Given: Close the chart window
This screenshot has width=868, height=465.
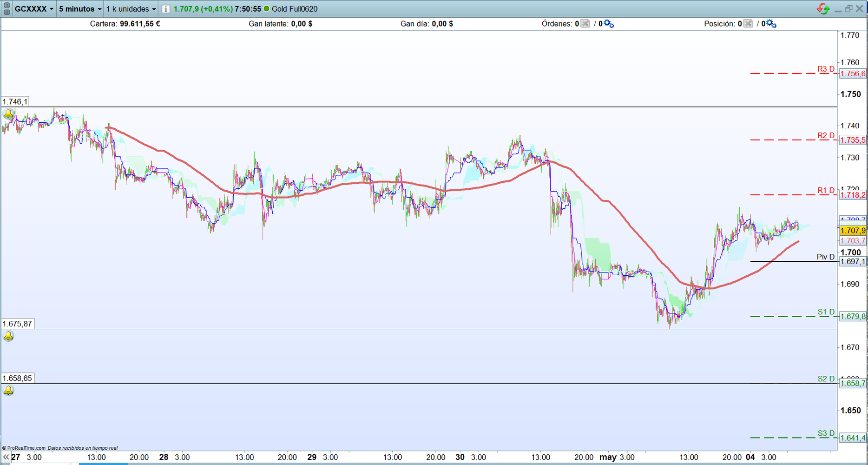Looking at the screenshot, I should (860, 9).
